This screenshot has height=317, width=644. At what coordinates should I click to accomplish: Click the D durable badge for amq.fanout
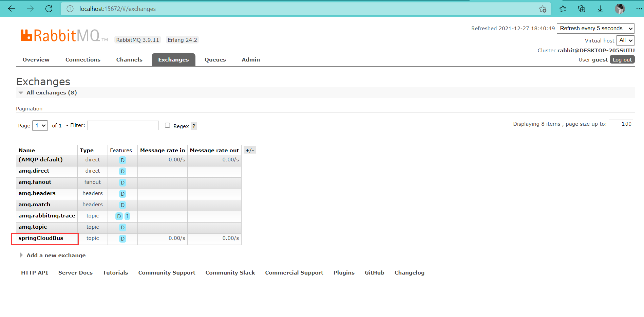pyautogui.click(x=122, y=182)
